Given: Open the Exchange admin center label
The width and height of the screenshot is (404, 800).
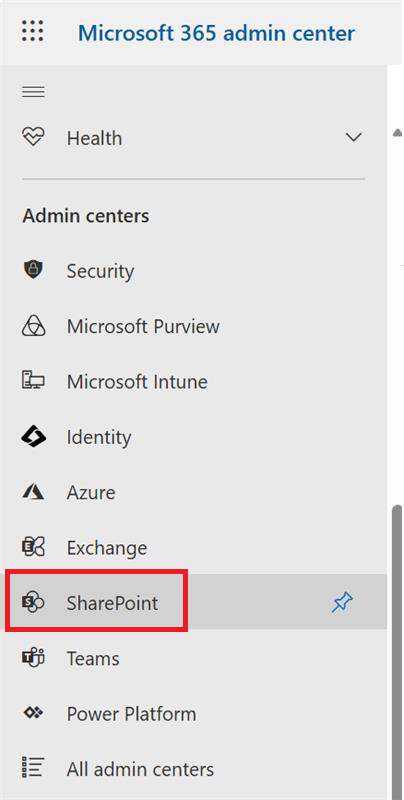Looking at the screenshot, I should click(x=107, y=547).
